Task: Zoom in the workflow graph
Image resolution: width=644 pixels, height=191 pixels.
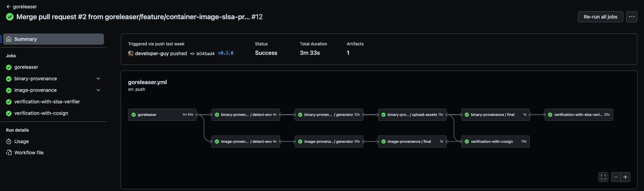Action: point(625,177)
